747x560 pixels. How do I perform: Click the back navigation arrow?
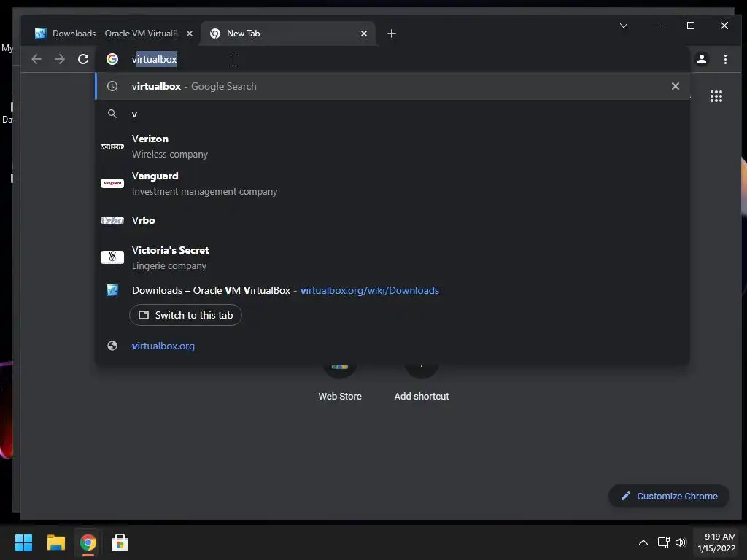point(36,59)
